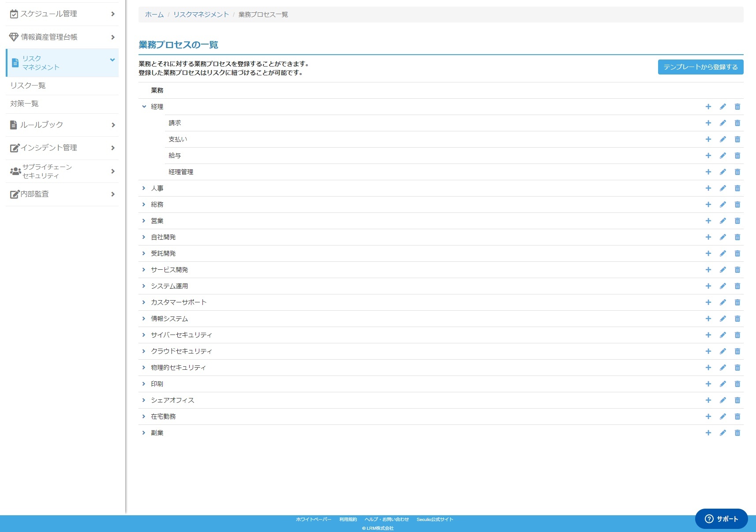Edit the クラウドセキュリティ row

click(722, 351)
